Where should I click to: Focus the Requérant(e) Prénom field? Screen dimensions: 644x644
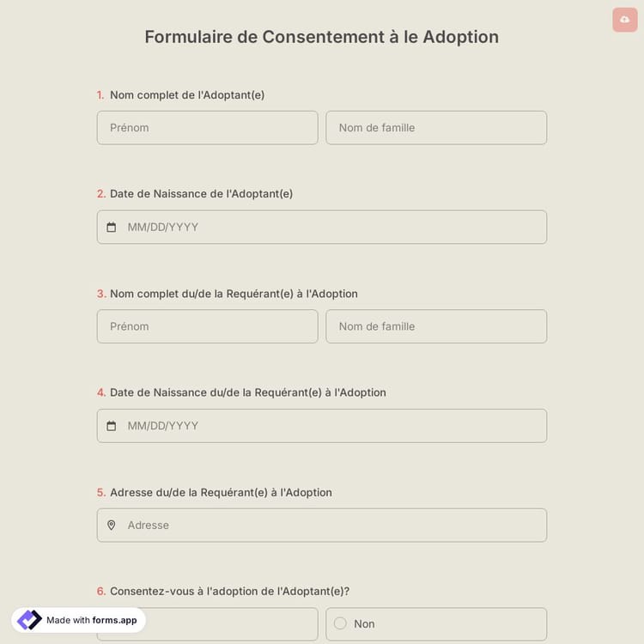207,326
